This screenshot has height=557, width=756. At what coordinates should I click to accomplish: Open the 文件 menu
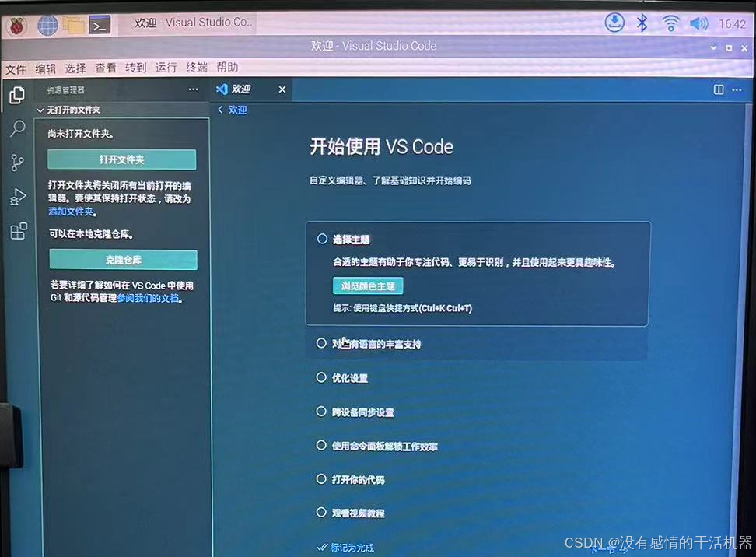16,69
